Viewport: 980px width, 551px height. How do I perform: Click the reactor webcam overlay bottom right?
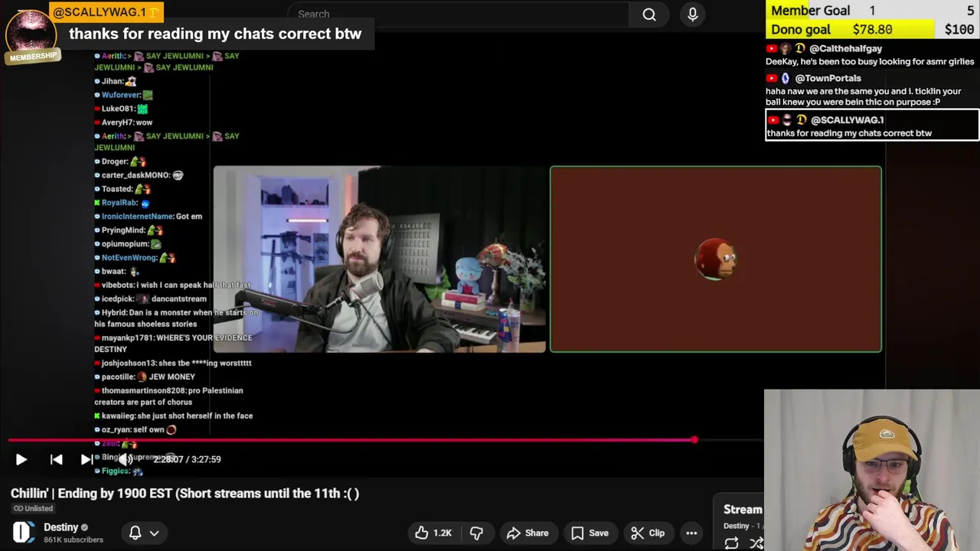point(872,471)
